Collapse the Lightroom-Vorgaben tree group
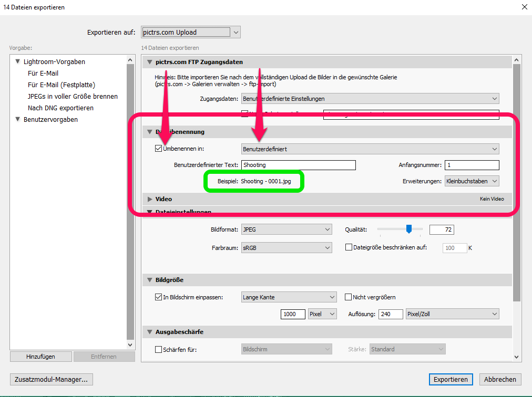Image resolution: width=532 pixels, height=397 pixels. point(18,61)
